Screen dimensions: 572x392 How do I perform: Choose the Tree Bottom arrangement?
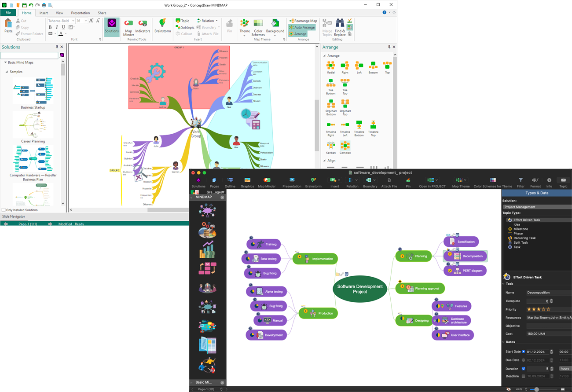(331, 87)
